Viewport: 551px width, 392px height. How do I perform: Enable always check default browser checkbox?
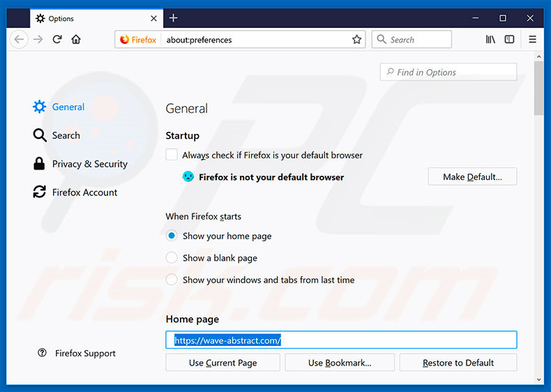click(x=172, y=155)
